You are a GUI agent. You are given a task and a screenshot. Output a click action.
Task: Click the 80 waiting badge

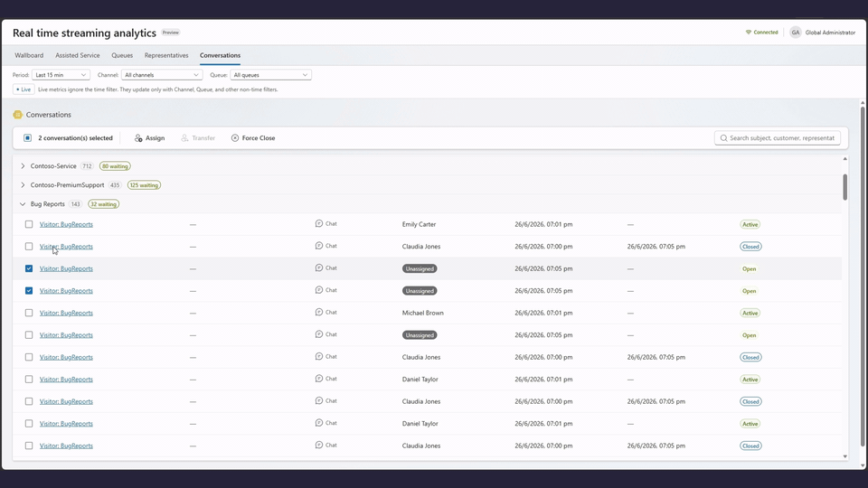pyautogui.click(x=115, y=166)
